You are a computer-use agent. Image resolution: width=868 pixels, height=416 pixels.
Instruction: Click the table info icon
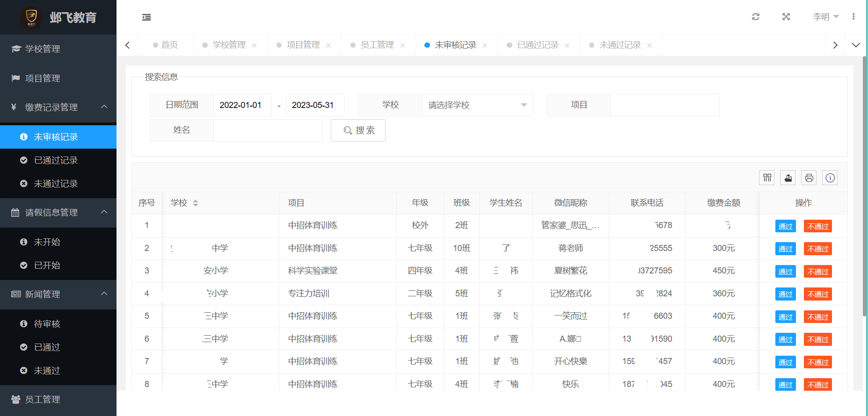pyautogui.click(x=830, y=178)
